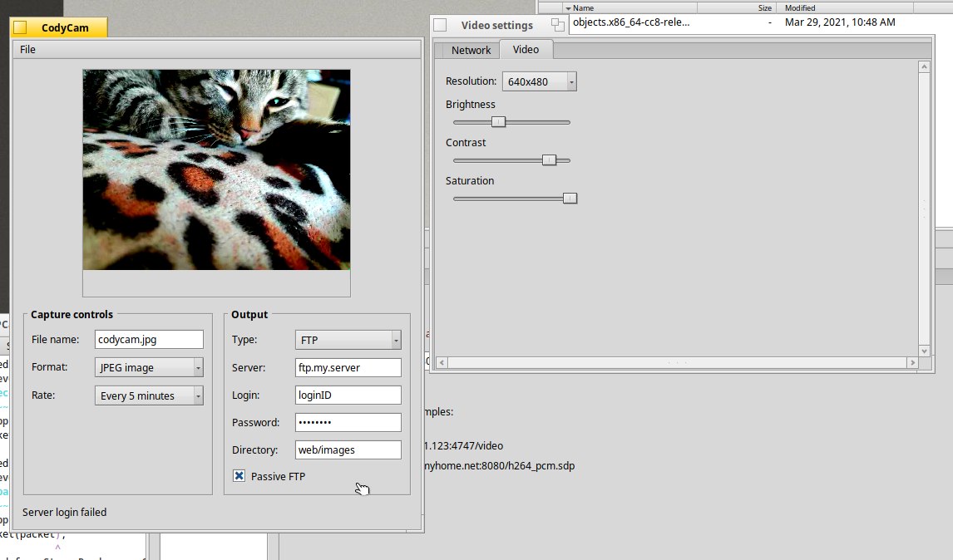The image size is (953, 560).
Task: Click the Video settings scroll up arrow
Action: pyautogui.click(x=925, y=66)
